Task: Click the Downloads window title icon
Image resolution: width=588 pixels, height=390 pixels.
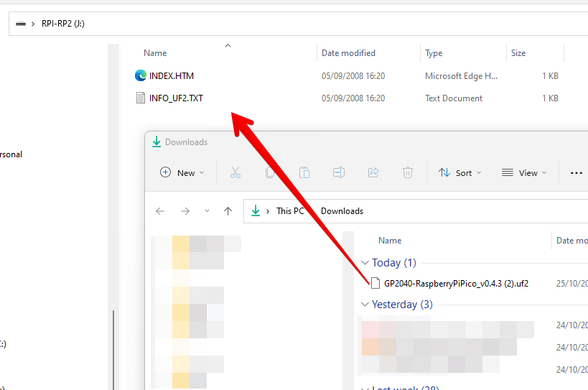Action: pos(157,141)
